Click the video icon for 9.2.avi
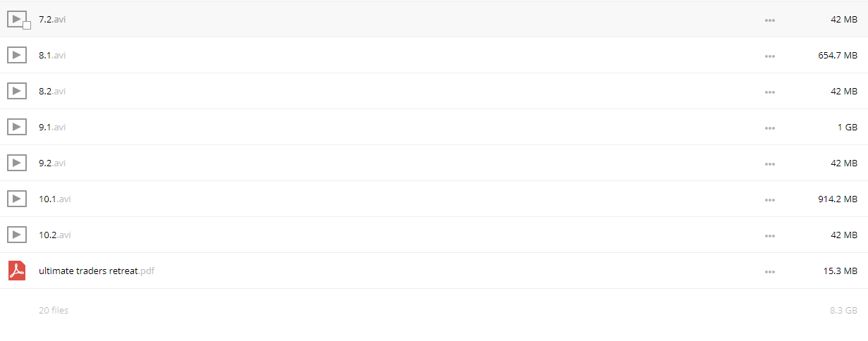 (x=17, y=163)
